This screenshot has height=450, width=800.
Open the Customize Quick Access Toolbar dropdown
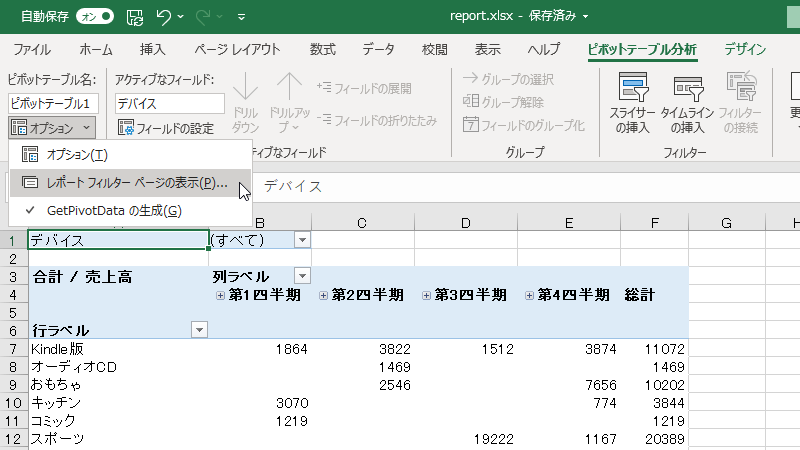pos(241,17)
